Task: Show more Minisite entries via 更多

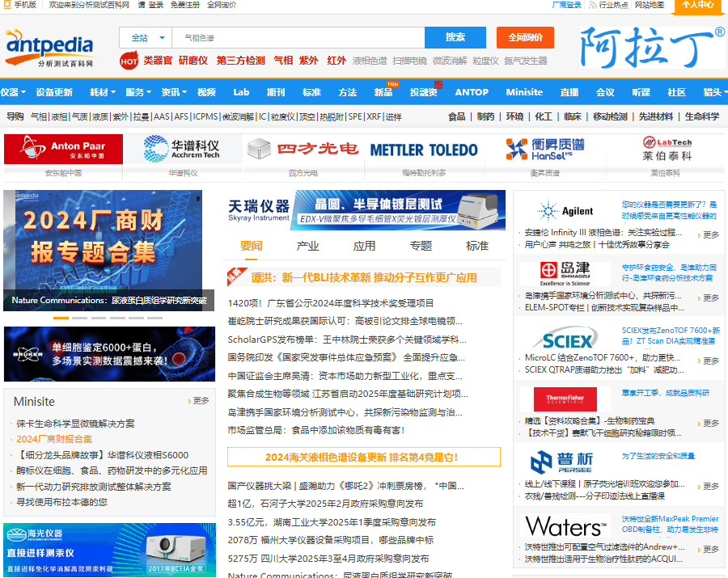Action: pyautogui.click(x=199, y=401)
